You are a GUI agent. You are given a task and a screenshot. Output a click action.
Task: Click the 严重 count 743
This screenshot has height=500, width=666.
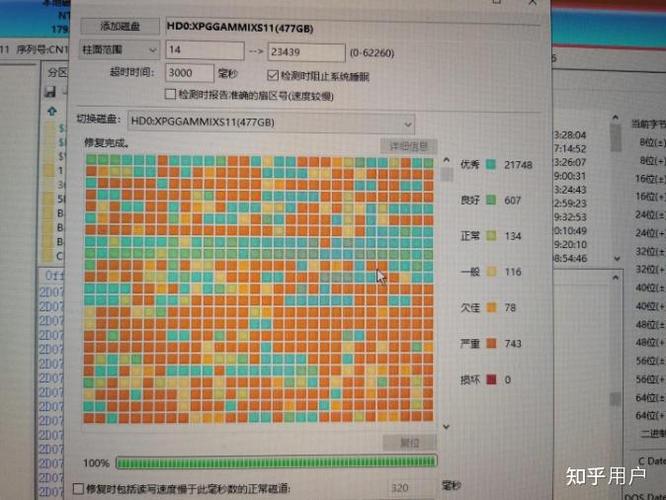[x=513, y=343]
